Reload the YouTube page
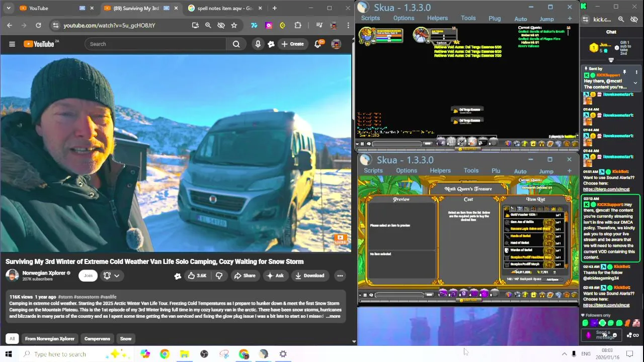The height and width of the screenshot is (362, 644). coord(38,25)
